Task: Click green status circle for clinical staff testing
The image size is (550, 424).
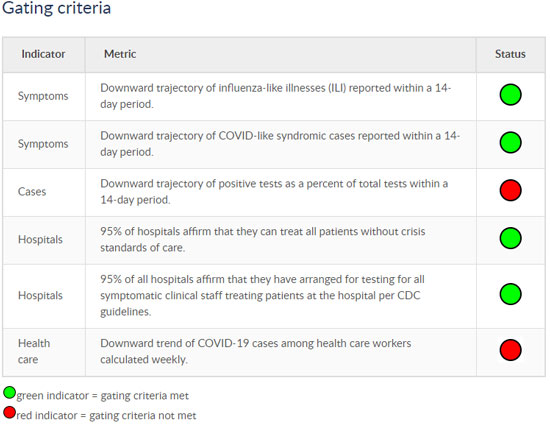Action: click(510, 294)
